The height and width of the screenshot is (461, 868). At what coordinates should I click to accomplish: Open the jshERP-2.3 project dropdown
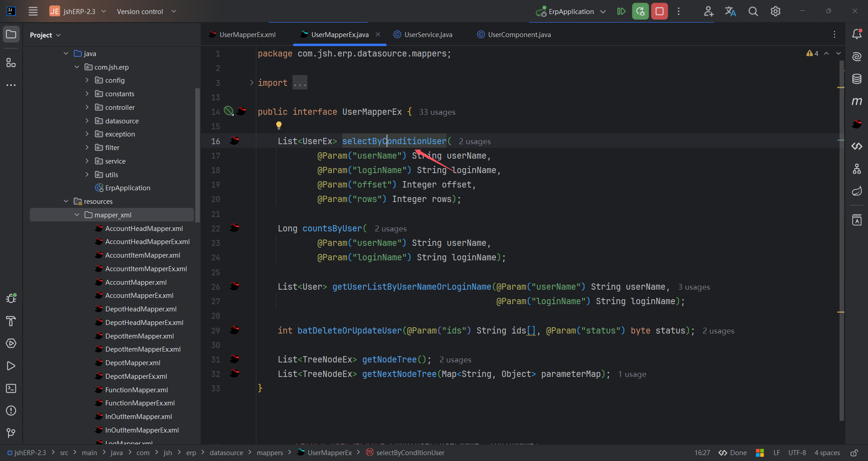[x=78, y=11]
